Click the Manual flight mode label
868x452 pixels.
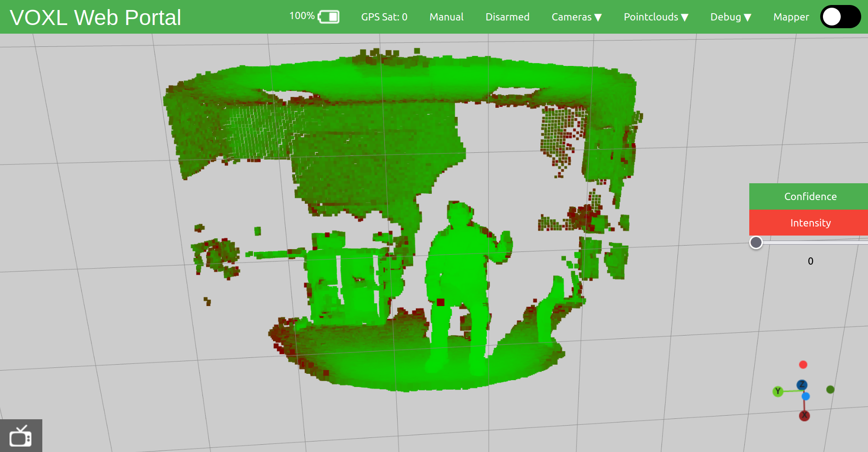point(446,17)
